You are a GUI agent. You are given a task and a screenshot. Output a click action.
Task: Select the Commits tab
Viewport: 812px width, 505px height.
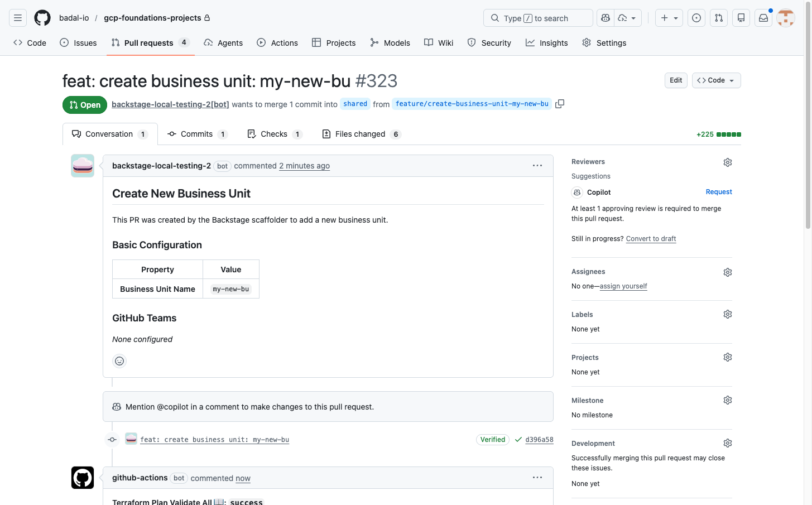[x=198, y=134]
